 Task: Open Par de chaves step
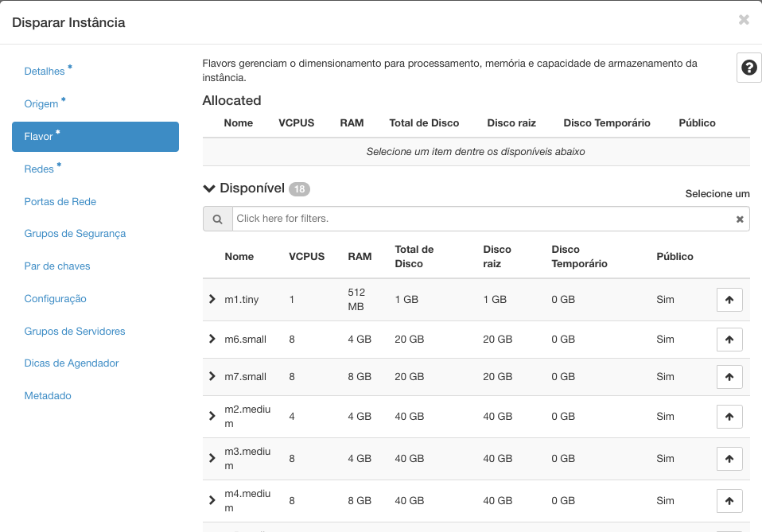(57, 266)
